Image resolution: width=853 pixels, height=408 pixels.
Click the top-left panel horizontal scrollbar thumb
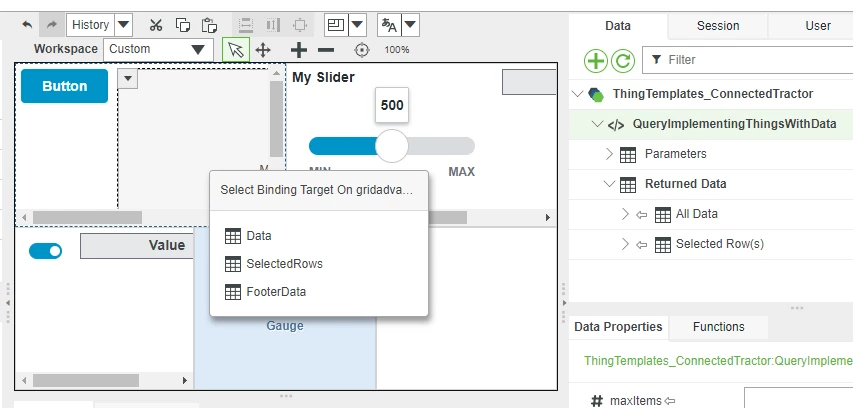[x=87, y=218]
